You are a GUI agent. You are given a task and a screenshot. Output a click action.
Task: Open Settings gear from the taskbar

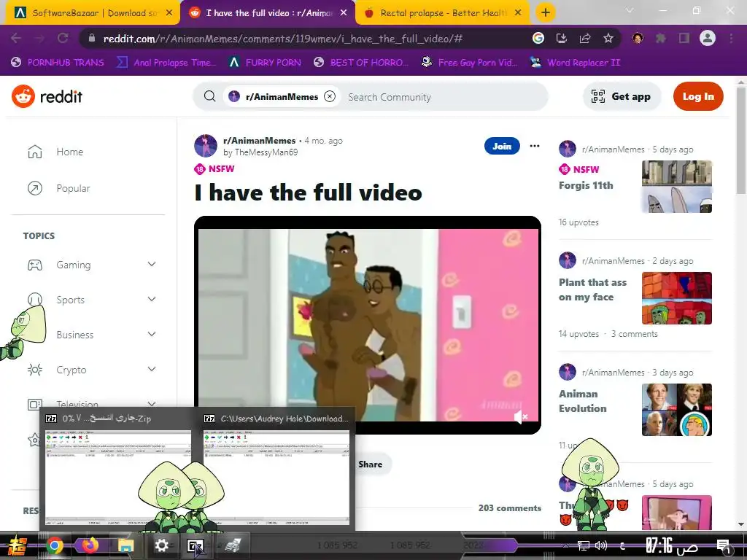point(161,545)
